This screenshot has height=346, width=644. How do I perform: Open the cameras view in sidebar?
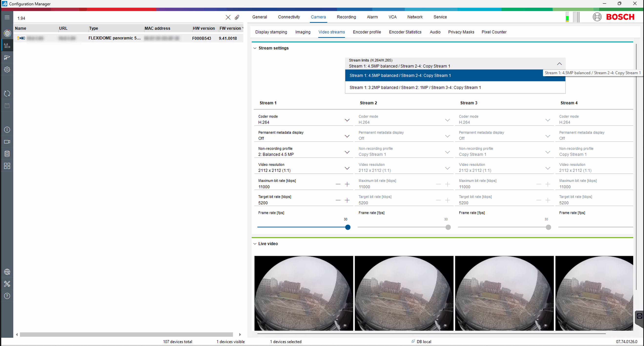(x=7, y=57)
